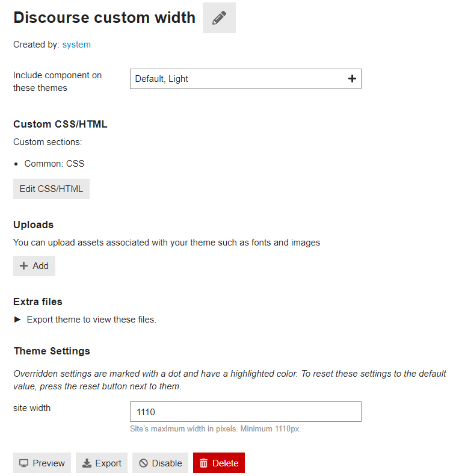Click the monitor icon on Preview button
Image resolution: width=450 pixels, height=476 pixels.
(x=23, y=463)
